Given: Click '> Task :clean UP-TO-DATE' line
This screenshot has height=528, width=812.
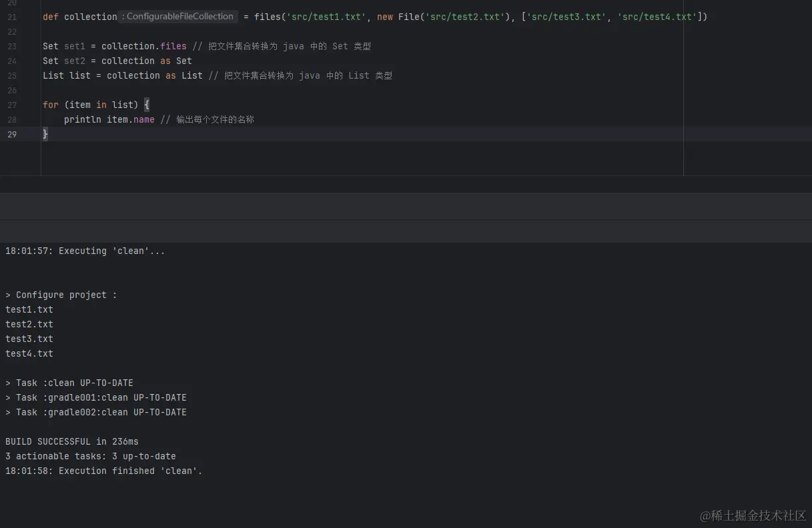Looking at the screenshot, I should 69,383.
